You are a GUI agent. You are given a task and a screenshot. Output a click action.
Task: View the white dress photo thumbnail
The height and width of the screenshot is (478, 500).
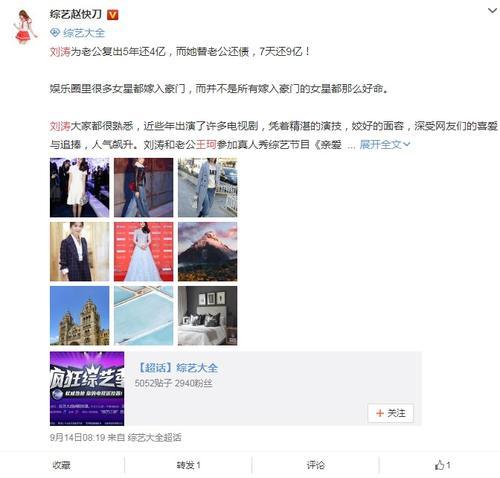coord(80,188)
